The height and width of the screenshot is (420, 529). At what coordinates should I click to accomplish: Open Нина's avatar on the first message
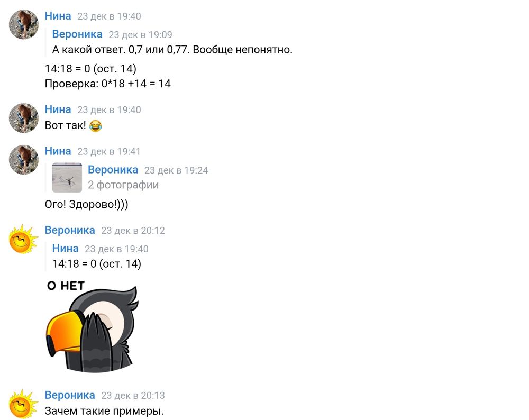click(x=24, y=24)
